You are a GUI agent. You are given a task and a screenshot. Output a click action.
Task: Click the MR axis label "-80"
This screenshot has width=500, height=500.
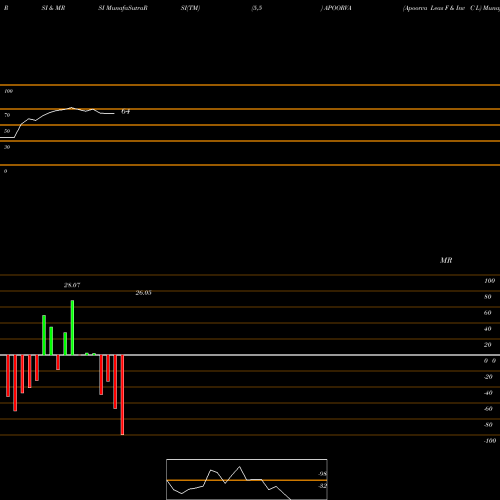[x=488, y=425]
